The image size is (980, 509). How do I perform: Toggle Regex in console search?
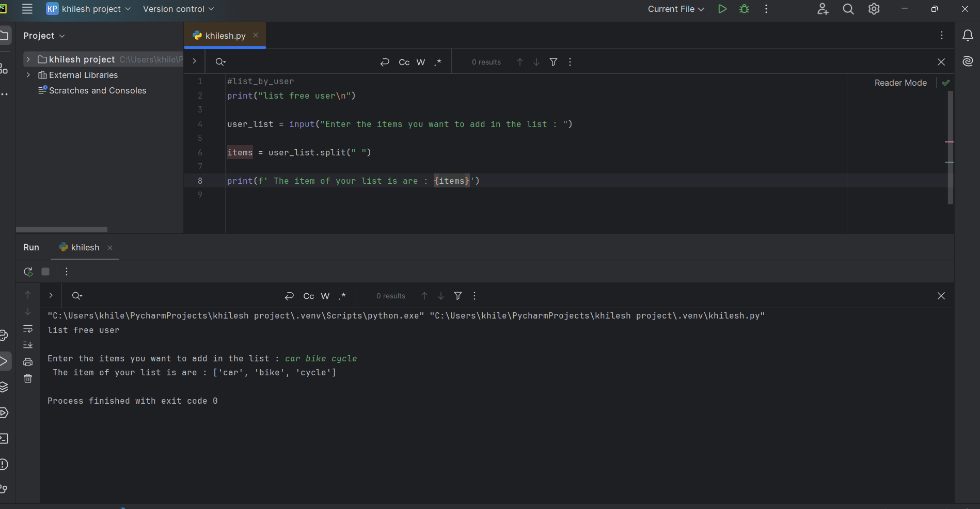click(342, 296)
